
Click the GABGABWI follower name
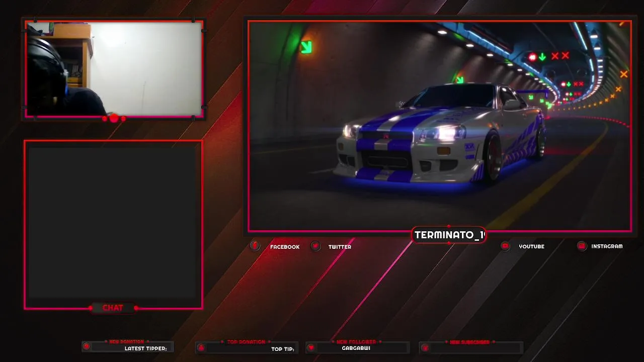pos(356,348)
